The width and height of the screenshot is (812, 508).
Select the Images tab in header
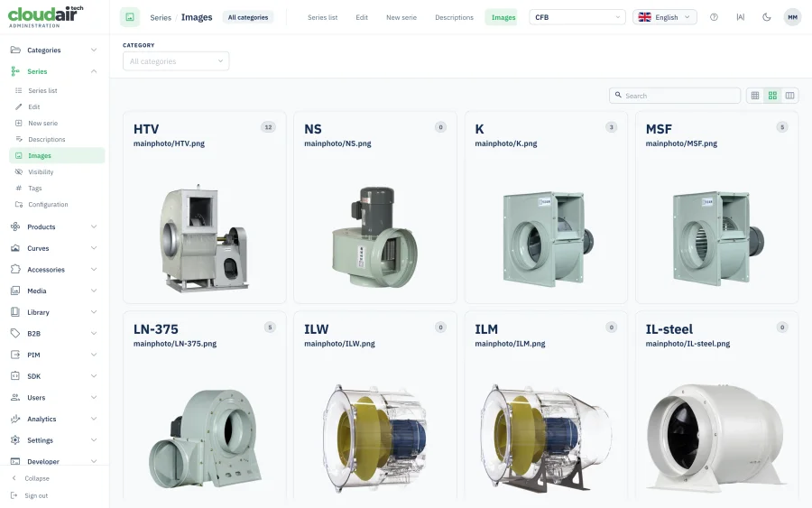pos(503,17)
